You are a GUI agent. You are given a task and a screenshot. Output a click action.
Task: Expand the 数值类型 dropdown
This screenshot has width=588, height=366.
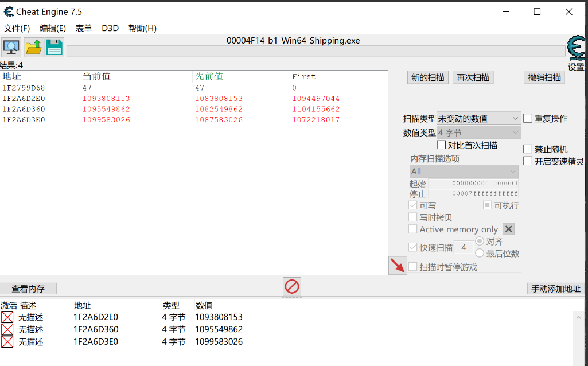coord(478,133)
